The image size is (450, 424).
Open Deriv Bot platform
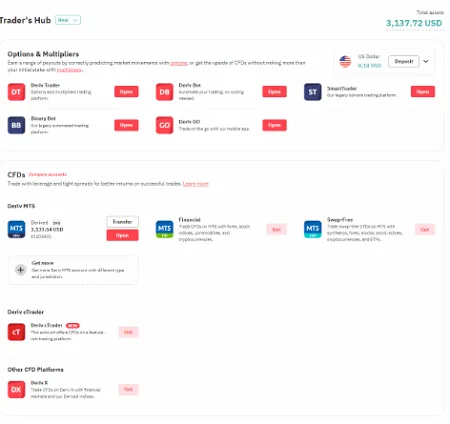tap(274, 92)
